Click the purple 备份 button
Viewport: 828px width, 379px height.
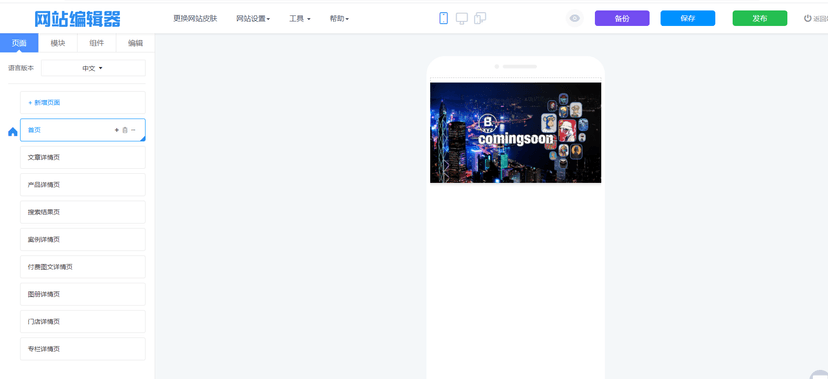point(622,18)
